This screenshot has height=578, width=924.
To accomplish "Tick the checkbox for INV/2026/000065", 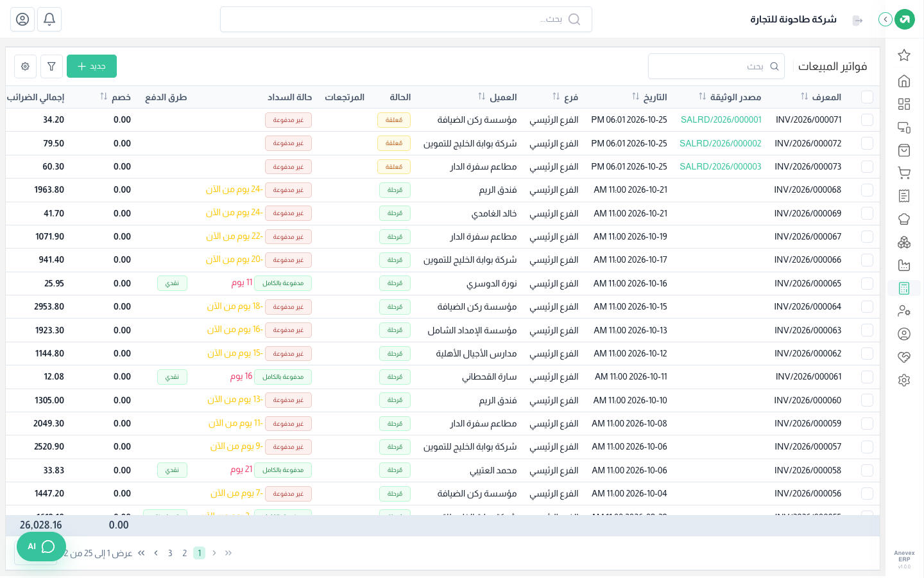I will pyautogui.click(x=868, y=283).
